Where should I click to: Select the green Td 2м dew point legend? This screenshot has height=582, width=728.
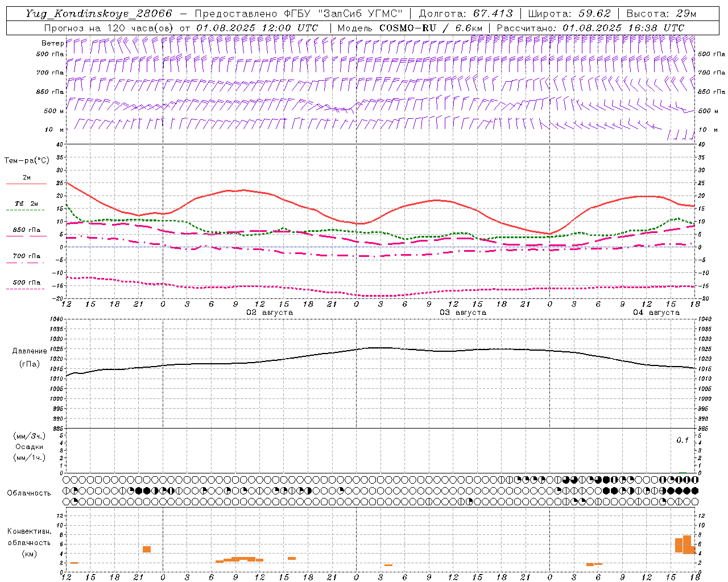click(27, 206)
